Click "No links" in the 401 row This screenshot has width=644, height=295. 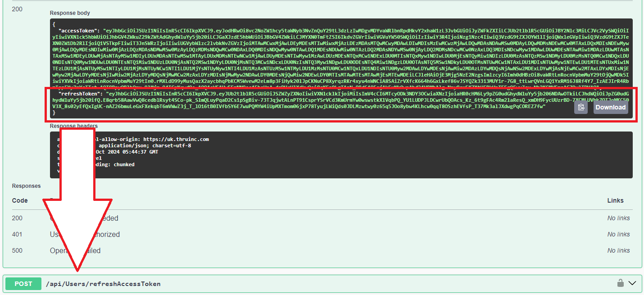618,234
